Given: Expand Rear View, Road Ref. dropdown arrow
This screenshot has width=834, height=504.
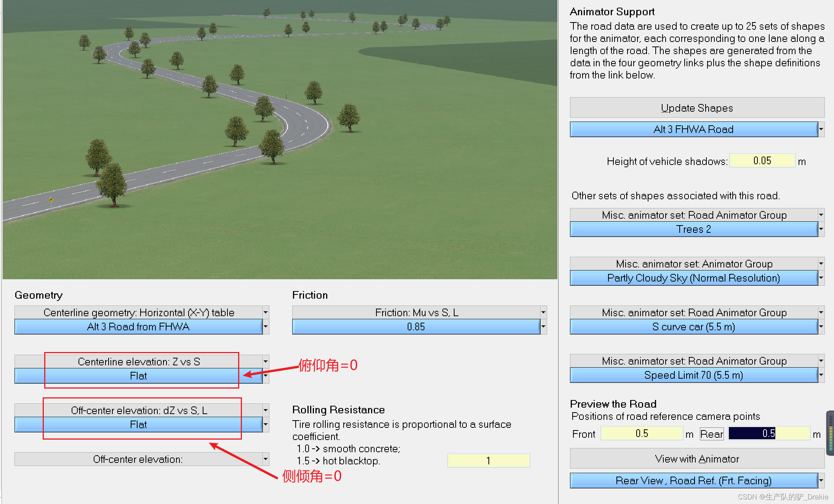Looking at the screenshot, I should tap(821, 480).
